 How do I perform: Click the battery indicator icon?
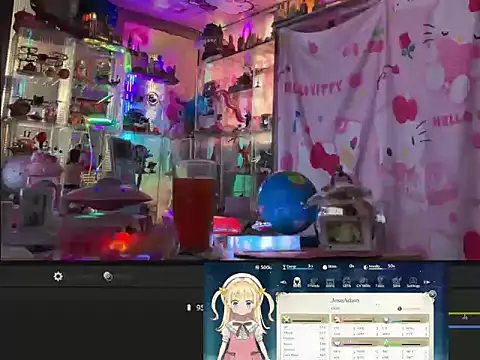189,307
